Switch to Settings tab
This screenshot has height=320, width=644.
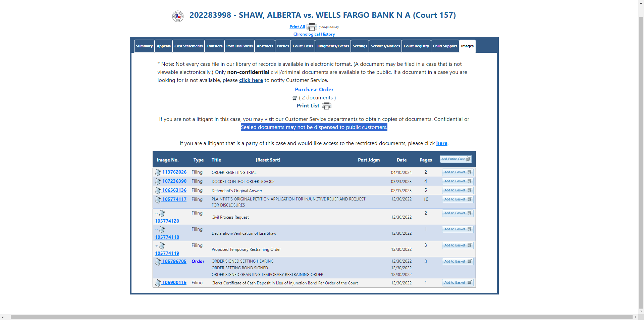click(x=360, y=46)
